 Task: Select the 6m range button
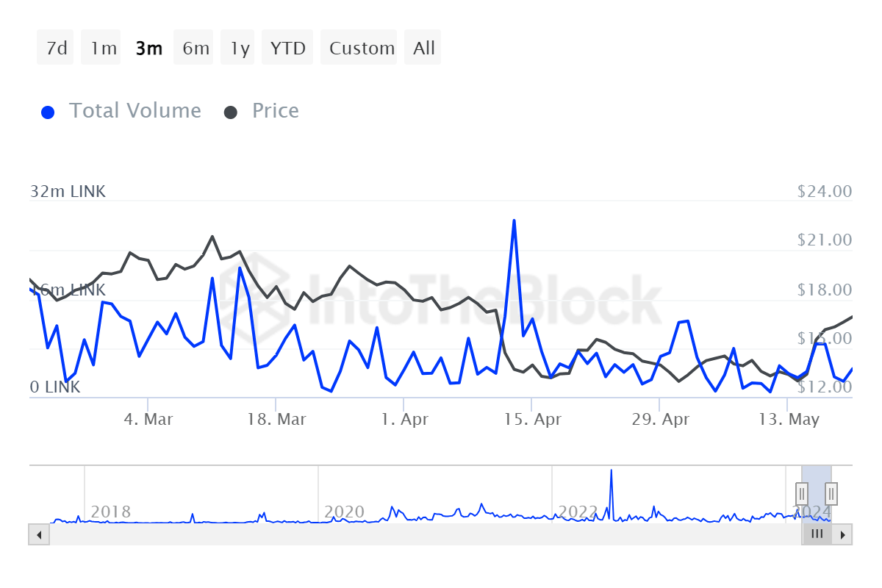click(x=196, y=49)
